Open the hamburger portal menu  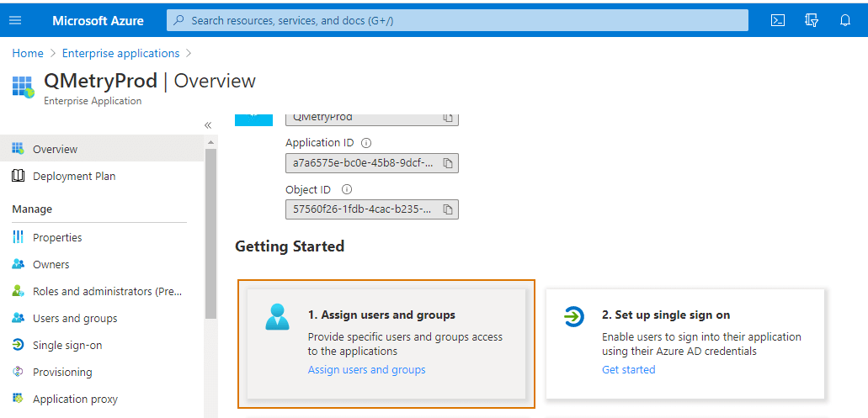click(x=15, y=20)
